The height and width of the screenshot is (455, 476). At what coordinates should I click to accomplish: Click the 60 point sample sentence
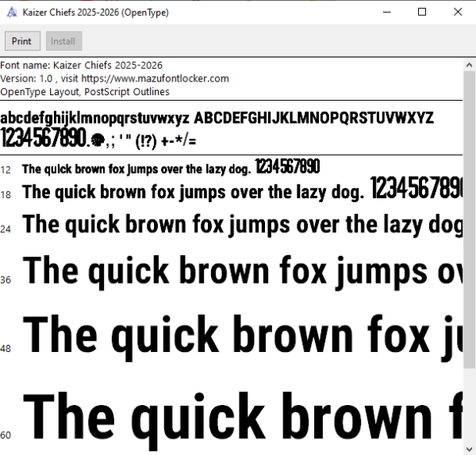point(243,420)
